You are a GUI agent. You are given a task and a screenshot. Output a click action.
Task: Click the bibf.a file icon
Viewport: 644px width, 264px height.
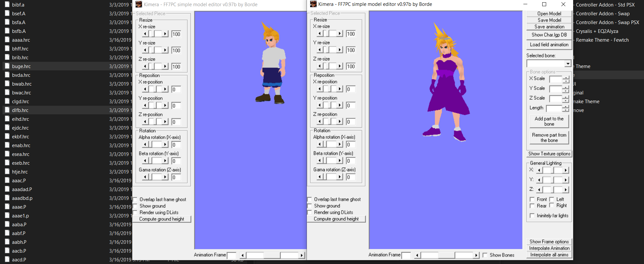click(x=7, y=5)
